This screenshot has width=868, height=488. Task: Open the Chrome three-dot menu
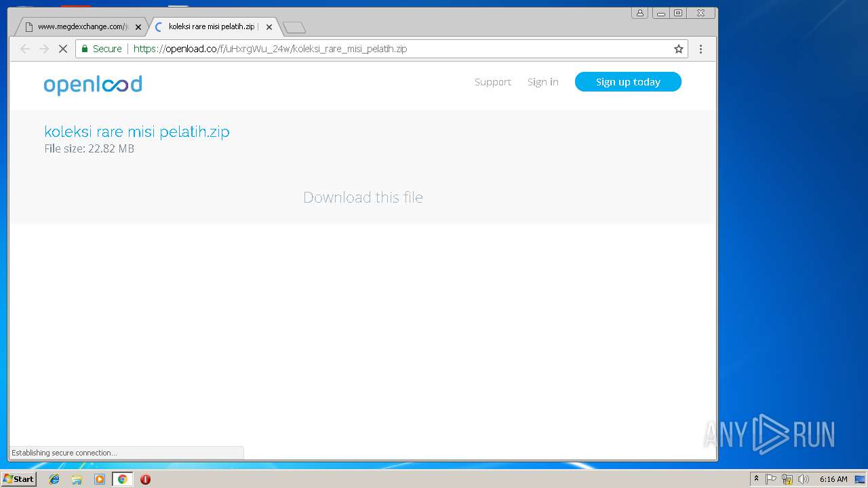pyautogui.click(x=701, y=49)
